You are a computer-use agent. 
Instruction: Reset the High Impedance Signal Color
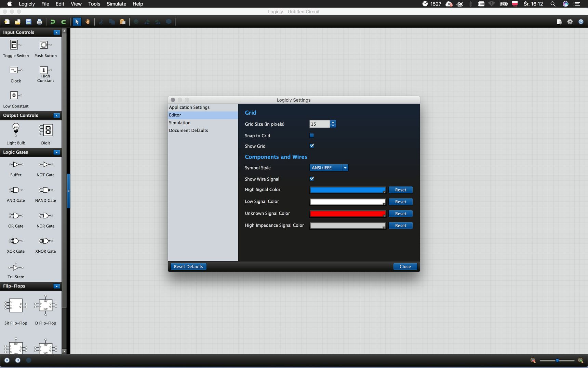(401, 226)
